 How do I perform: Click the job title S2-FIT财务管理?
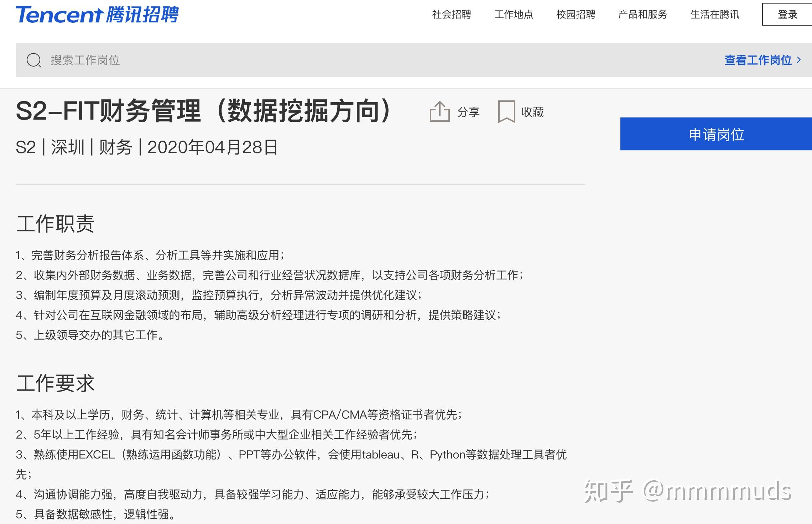pyautogui.click(x=204, y=111)
